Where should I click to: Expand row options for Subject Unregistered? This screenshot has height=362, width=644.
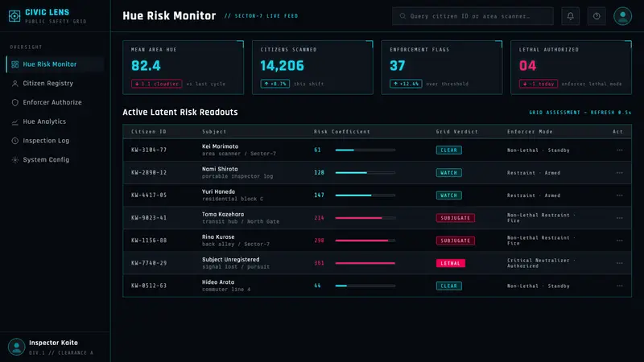point(619,263)
